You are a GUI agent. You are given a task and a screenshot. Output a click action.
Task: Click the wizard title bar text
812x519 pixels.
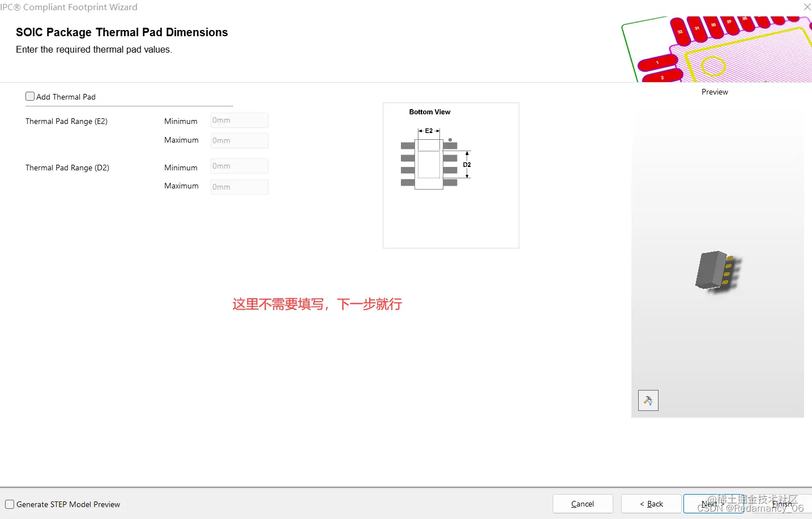click(69, 7)
